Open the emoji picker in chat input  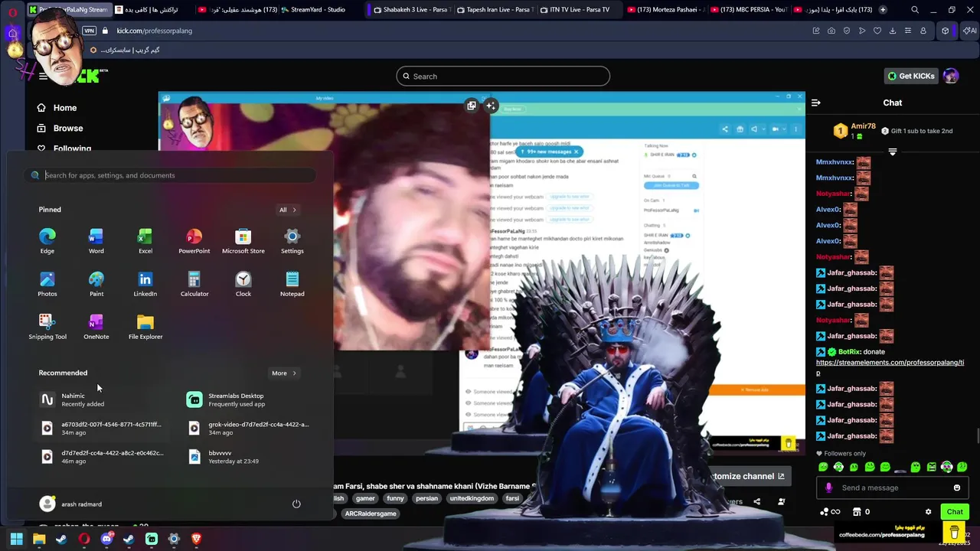957,487
